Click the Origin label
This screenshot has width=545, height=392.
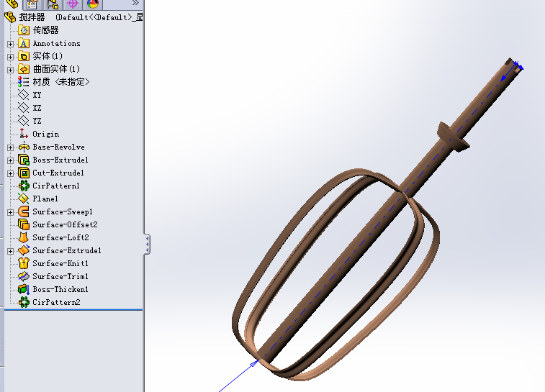[46, 134]
